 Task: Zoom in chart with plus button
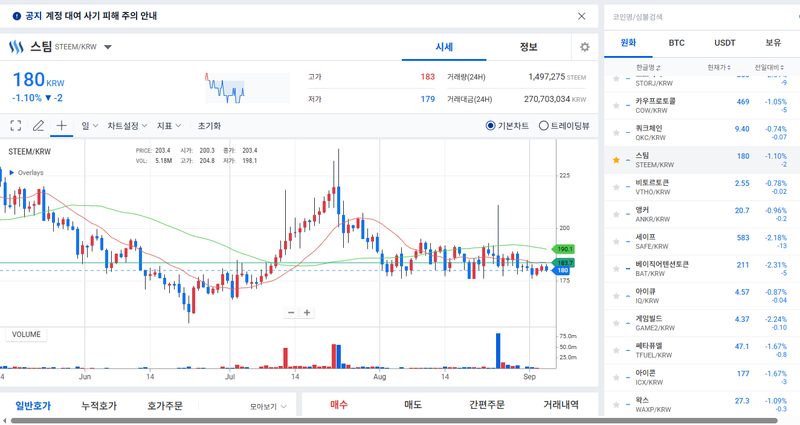(307, 313)
